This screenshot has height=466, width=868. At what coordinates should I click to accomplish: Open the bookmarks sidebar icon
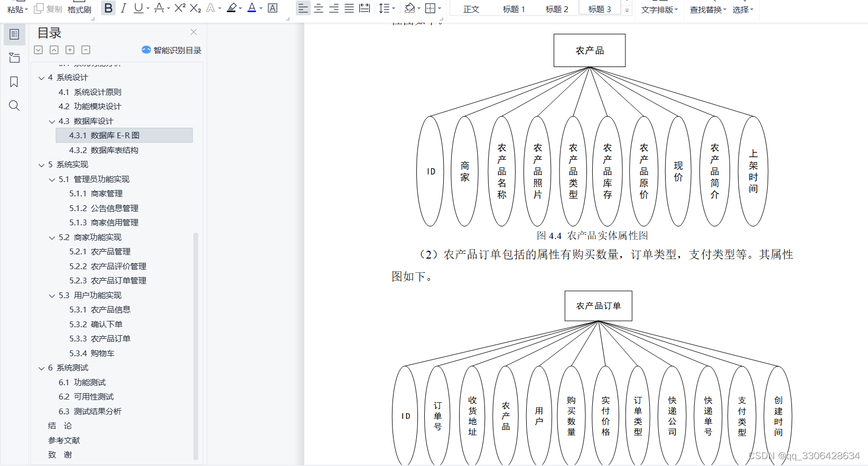[x=14, y=82]
